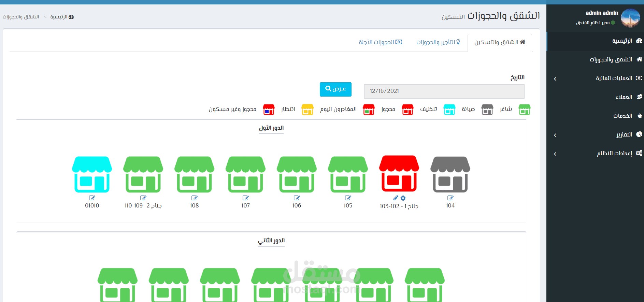This screenshot has width=644, height=302.
Task: Click the 104 apartment label
Action: [x=450, y=205]
